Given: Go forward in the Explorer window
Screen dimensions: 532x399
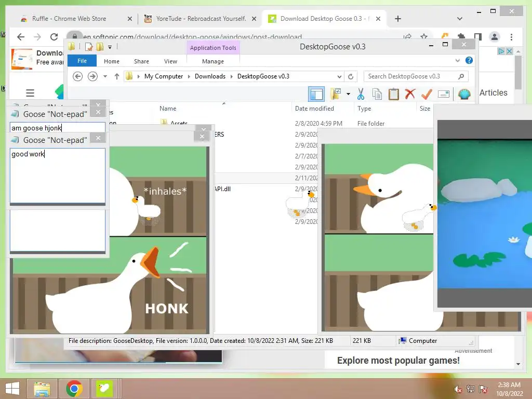Looking at the screenshot, I should (92, 76).
